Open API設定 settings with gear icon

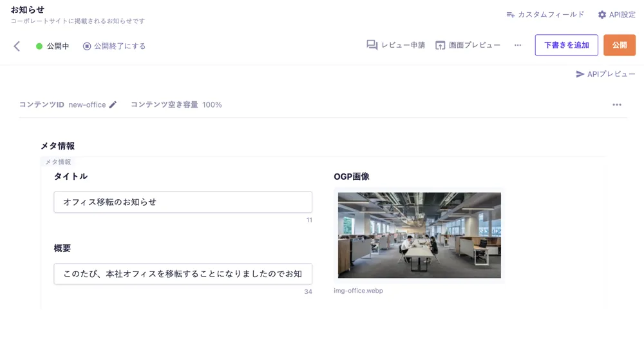(616, 14)
